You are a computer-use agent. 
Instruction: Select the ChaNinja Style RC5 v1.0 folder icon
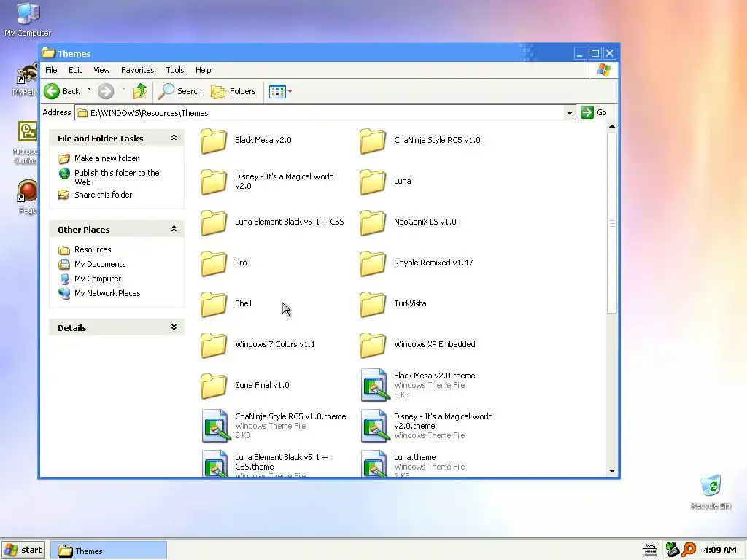pyautogui.click(x=373, y=141)
